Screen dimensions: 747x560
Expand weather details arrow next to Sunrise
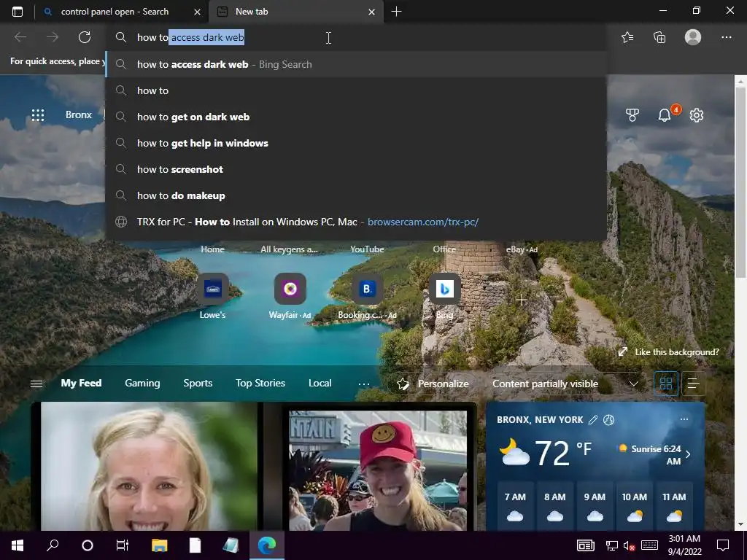pyautogui.click(x=688, y=454)
